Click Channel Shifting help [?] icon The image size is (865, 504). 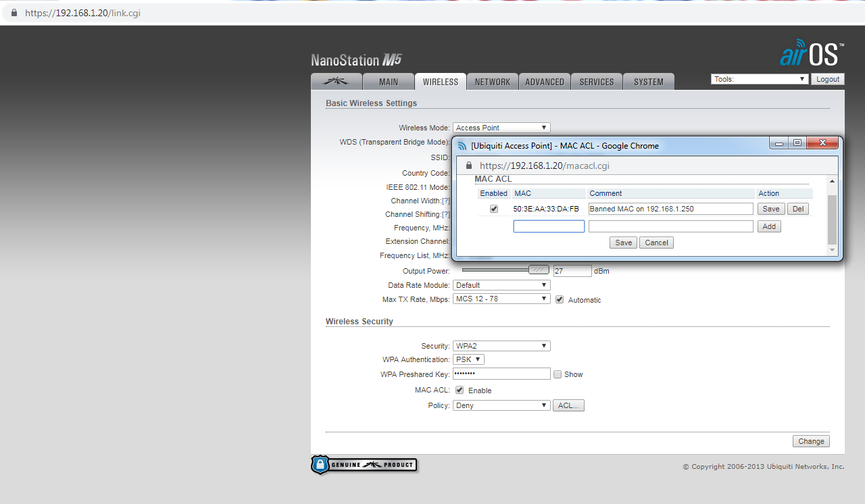[446, 214]
